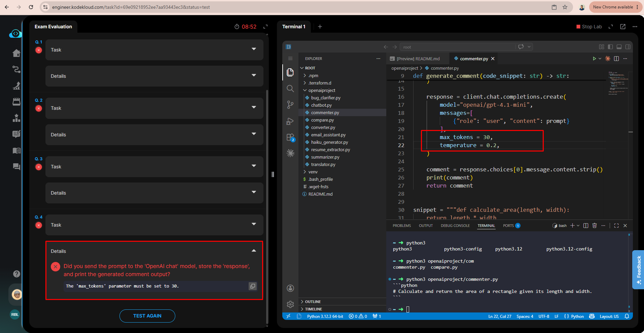
Task: Select the Terminal 1 tab
Action: pyautogui.click(x=294, y=27)
